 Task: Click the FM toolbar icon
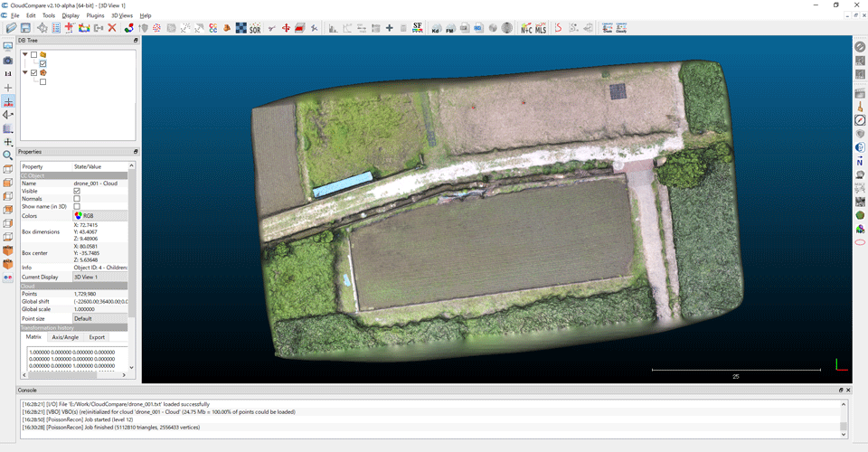coord(450,28)
